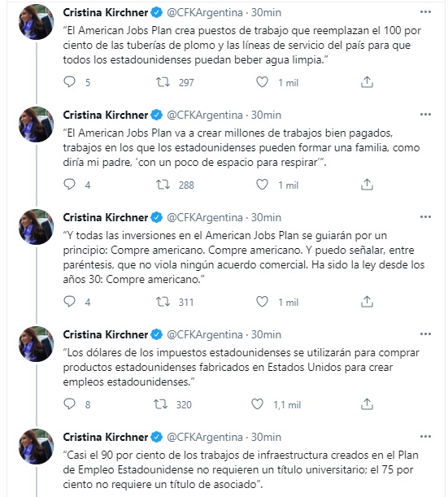The width and height of the screenshot is (448, 497).
Task: Open more options on the last tweet
Action: pyautogui.click(x=425, y=437)
